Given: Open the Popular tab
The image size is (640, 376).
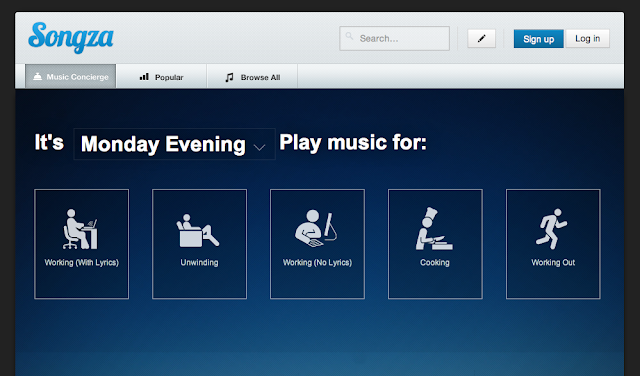Looking at the screenshot, I should click(162, 77).
